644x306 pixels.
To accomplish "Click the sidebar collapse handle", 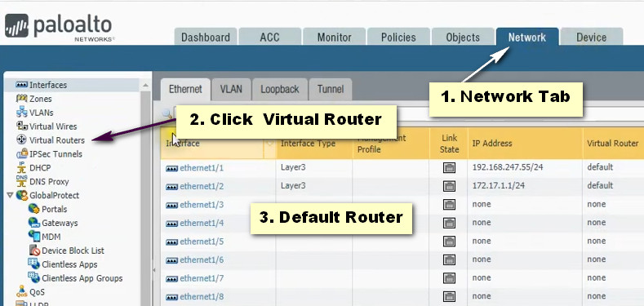I will 154,270.
